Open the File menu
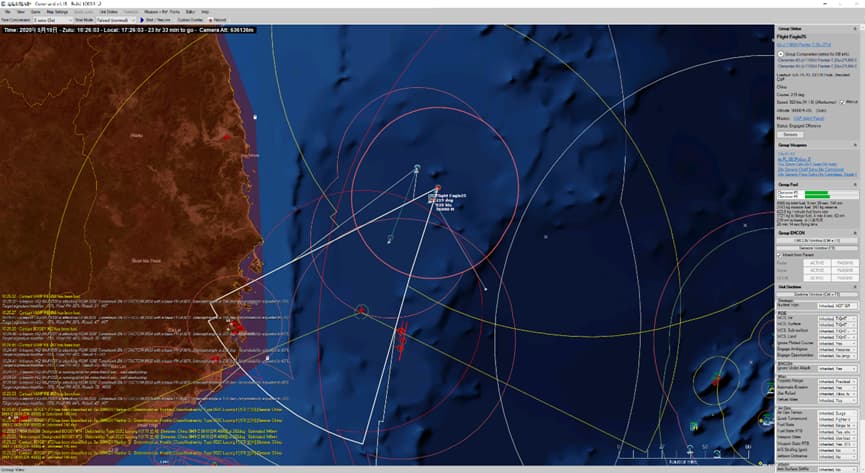 [8, 12]
